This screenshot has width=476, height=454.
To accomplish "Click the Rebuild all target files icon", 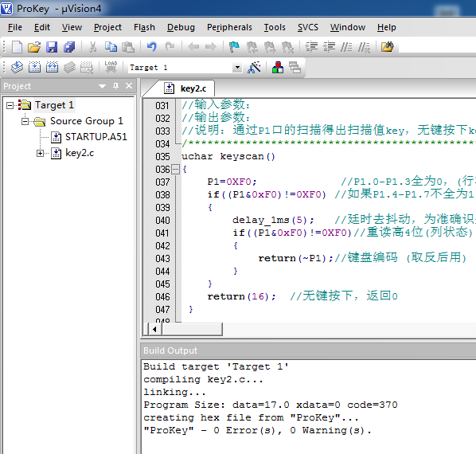I will click(52, 67).
